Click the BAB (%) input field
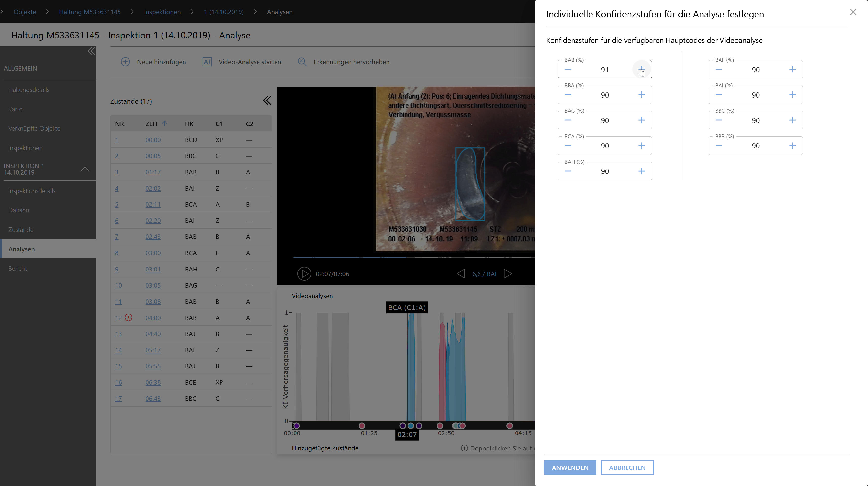Image resolution: width=868 pixels, height=486 pixels. click(605, 70)
